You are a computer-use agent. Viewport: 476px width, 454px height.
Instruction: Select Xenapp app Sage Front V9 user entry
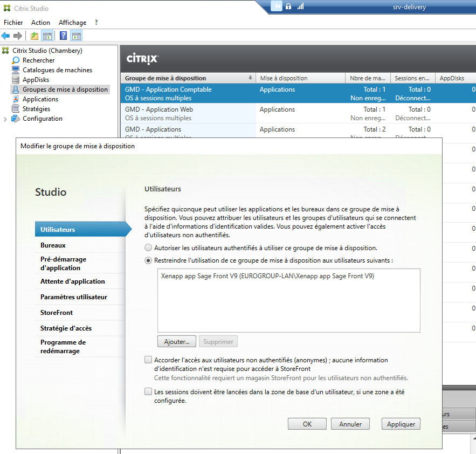267,276
